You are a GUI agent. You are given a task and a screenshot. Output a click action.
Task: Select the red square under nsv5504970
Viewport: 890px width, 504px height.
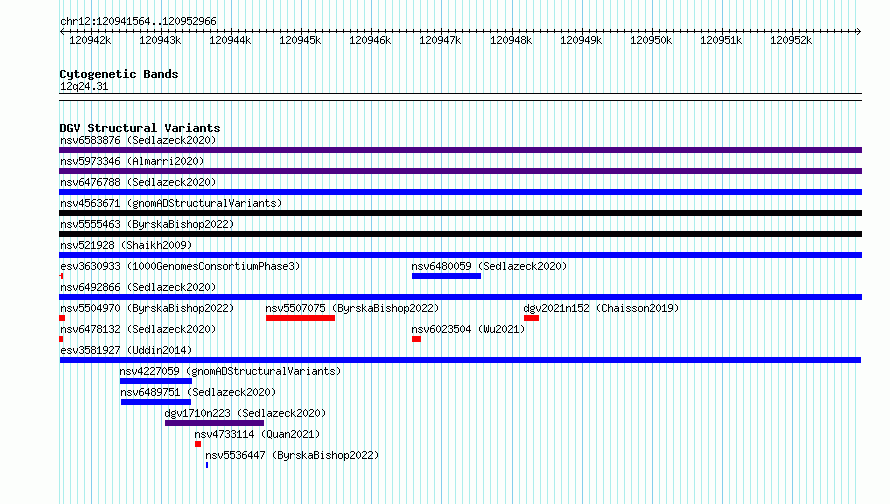[x=62, y=318]
